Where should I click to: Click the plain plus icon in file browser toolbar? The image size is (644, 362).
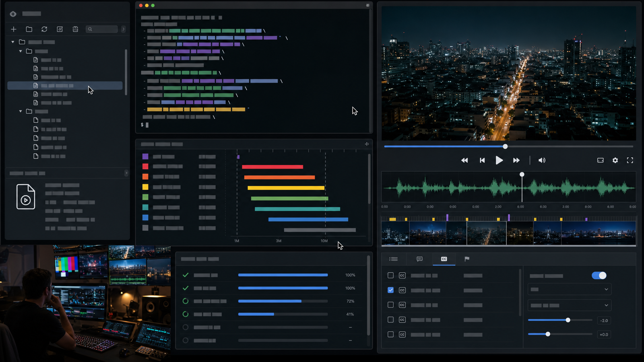tap(14, 29)
